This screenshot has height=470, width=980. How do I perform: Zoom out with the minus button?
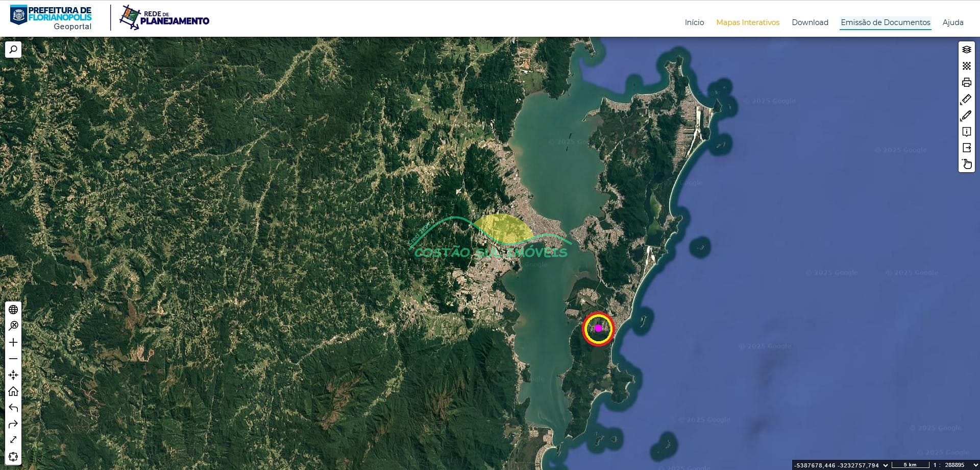[13, 359]
